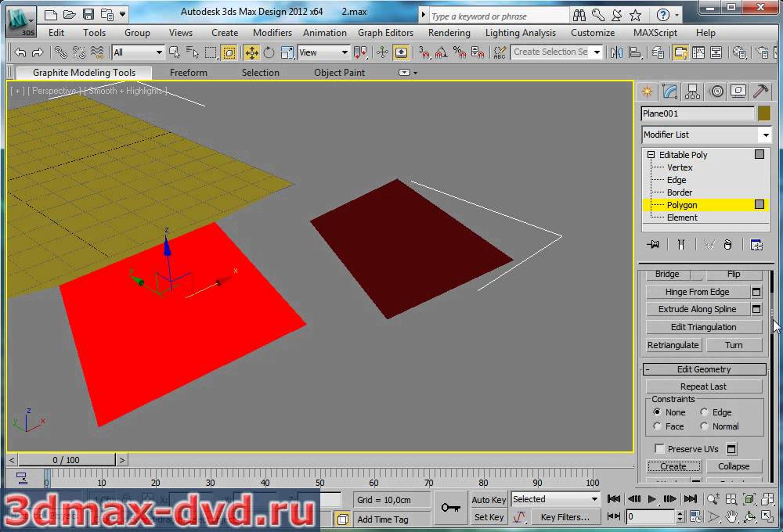
Task: Click the Plane001 object color swatch
Action: pos(764,113)
